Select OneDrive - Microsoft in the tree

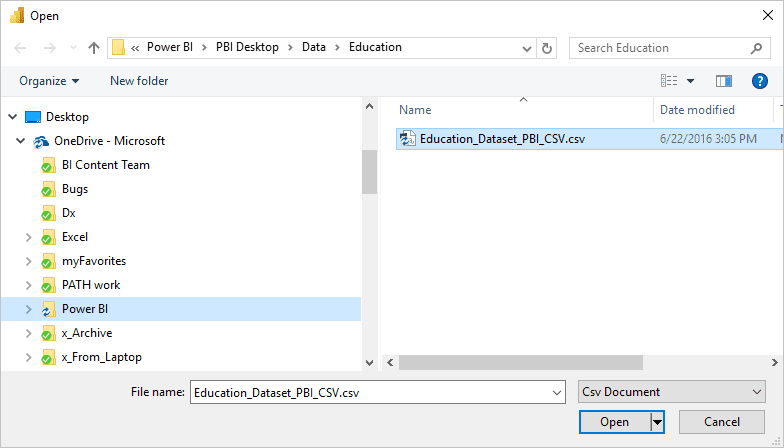point(110,141)
